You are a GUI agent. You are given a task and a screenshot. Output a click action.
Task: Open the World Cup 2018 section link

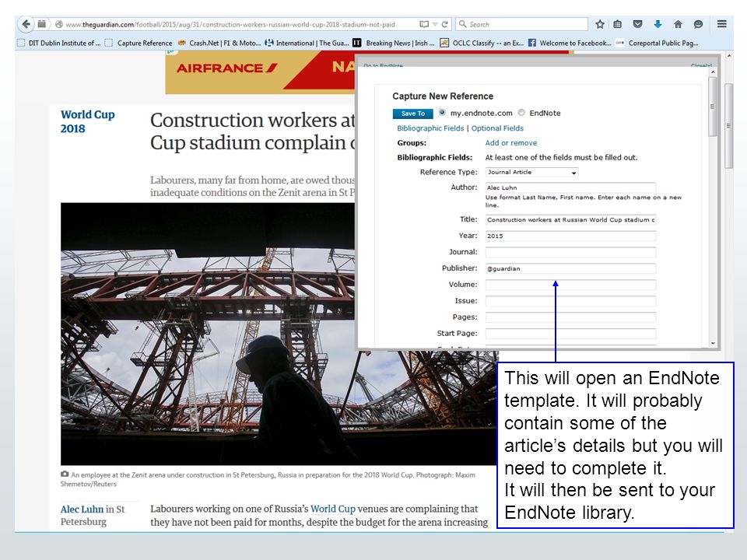point(88,121)
